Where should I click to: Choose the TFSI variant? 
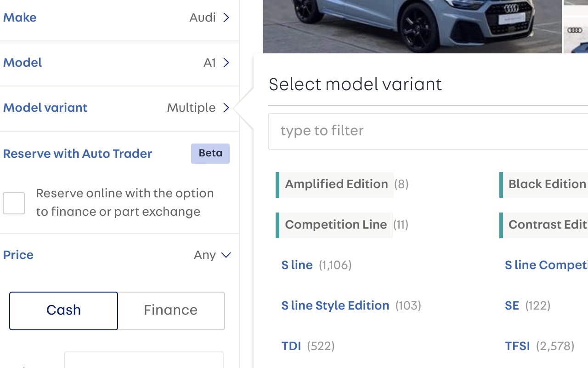(517, 346)
